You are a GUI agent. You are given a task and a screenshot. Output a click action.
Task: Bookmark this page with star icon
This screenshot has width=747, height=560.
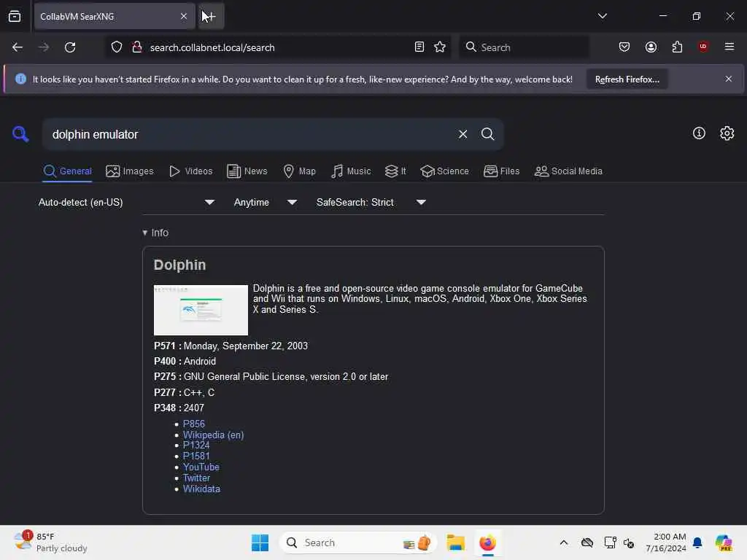(x=440, y=47)
